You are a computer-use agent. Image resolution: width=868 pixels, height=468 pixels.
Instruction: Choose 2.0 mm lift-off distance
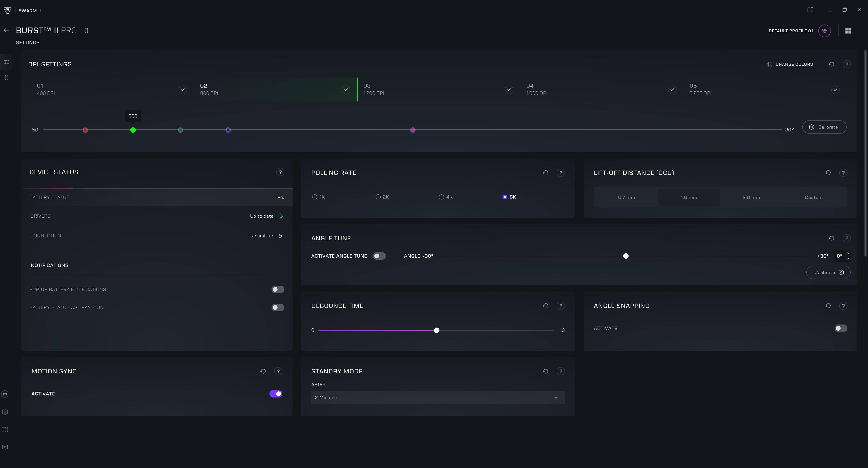751,197
